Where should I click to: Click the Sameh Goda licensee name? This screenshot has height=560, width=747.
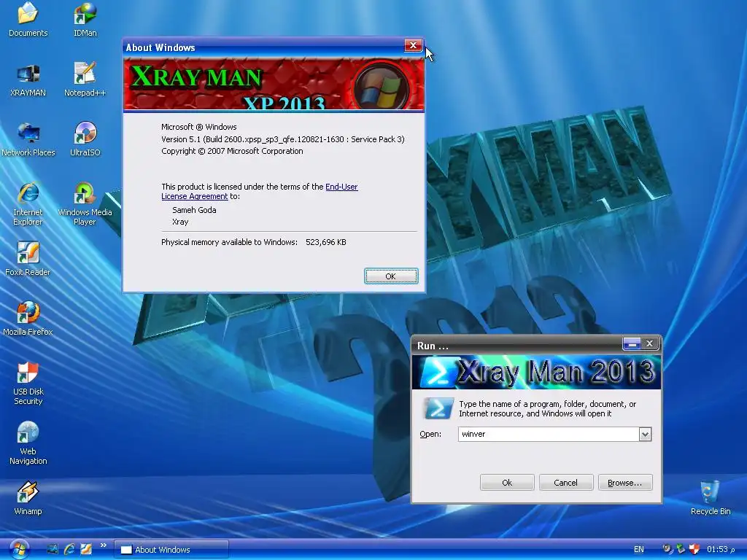[x=194, y=210]
